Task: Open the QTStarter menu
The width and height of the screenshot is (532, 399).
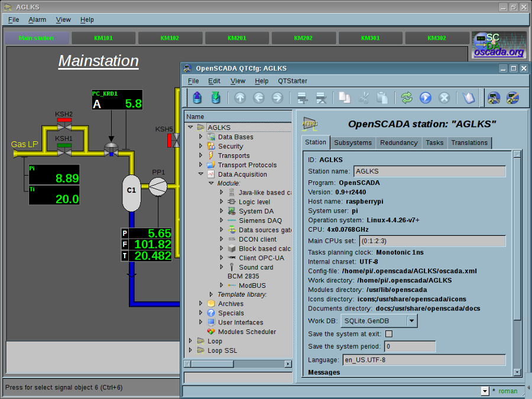Action: pyautogui.click(x=293, y=81)
